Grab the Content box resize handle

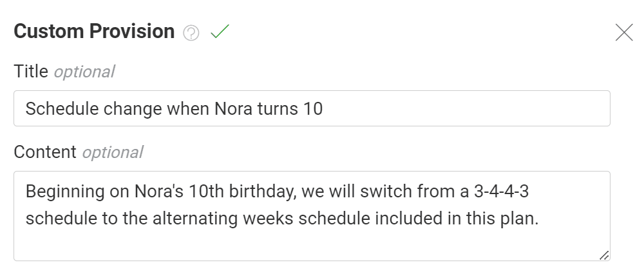click(604, 255)
